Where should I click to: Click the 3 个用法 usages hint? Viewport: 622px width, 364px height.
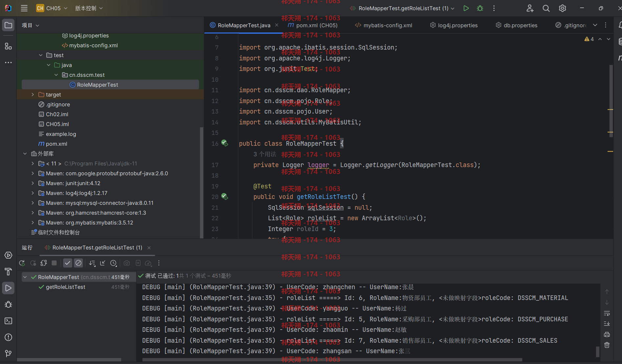point(265,154)
